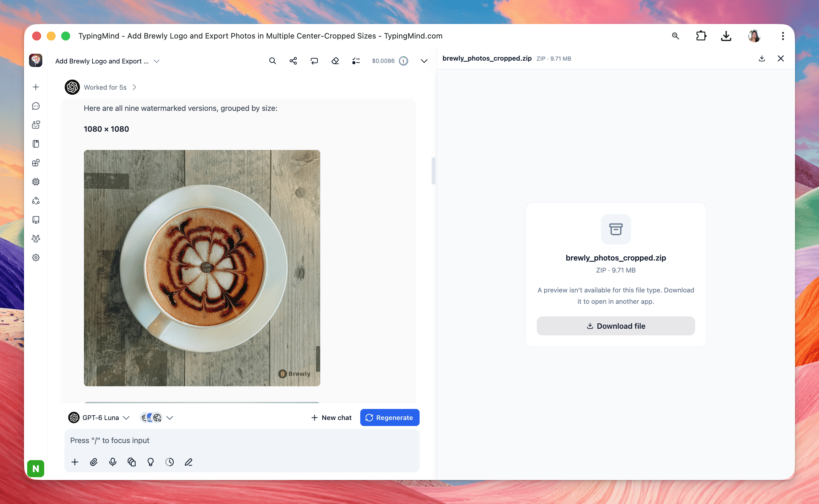Expand the chat title dropdown chevron

[157, 61]
